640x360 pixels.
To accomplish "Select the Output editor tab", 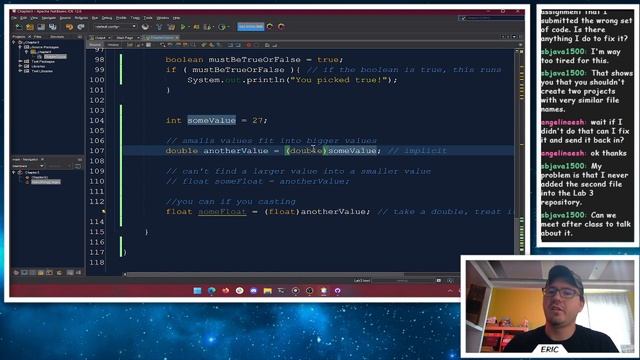I will point(100,38).
